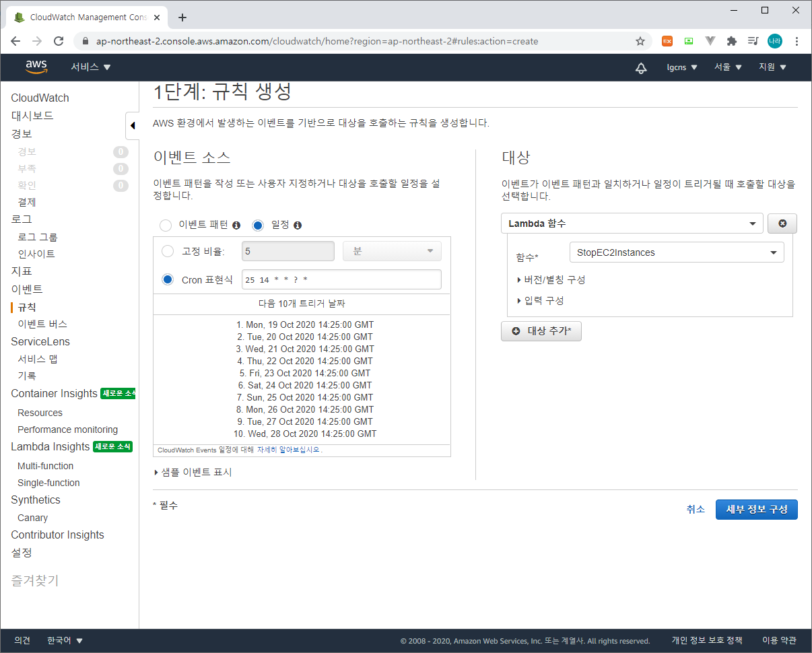Click the 취소 cancel link

click(x=696, y=510)
